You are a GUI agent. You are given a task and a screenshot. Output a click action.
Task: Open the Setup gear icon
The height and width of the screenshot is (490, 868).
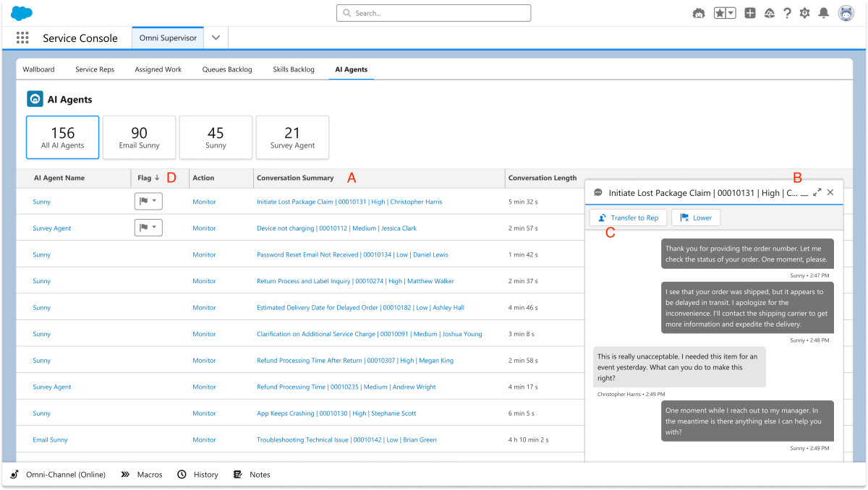tap(804, 12)
